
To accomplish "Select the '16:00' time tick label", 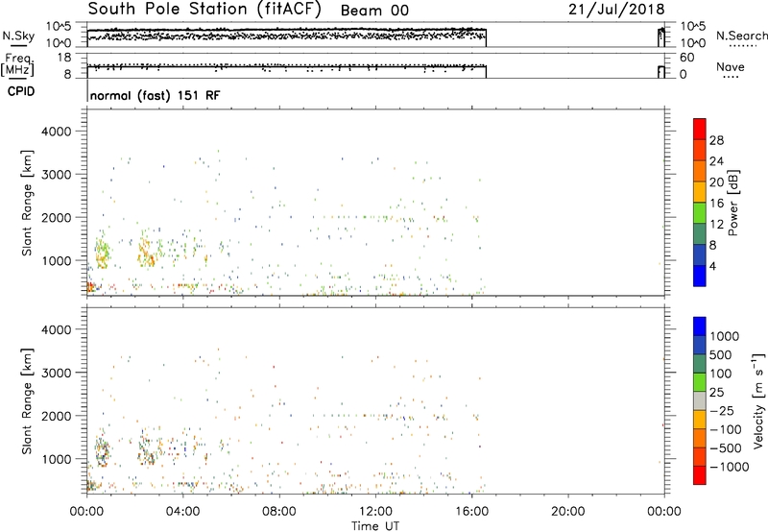I will (471, 512).
